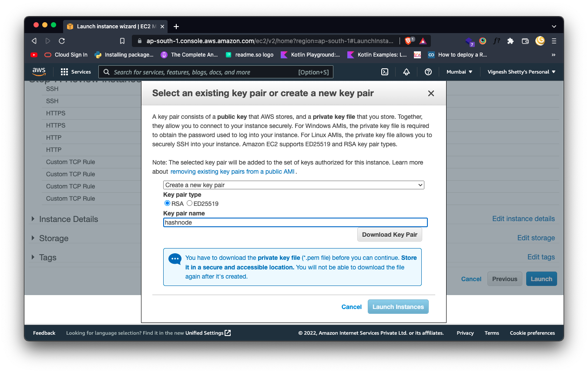
Task: Click the AWS logo home icon
Action: click(x=39, y=72)
